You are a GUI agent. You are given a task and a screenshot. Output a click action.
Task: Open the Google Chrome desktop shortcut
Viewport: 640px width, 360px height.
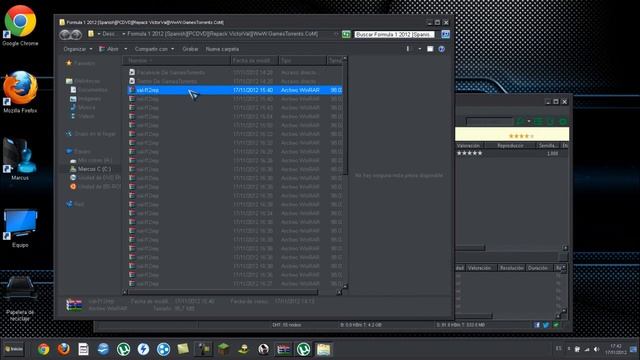tap(20, 25)
